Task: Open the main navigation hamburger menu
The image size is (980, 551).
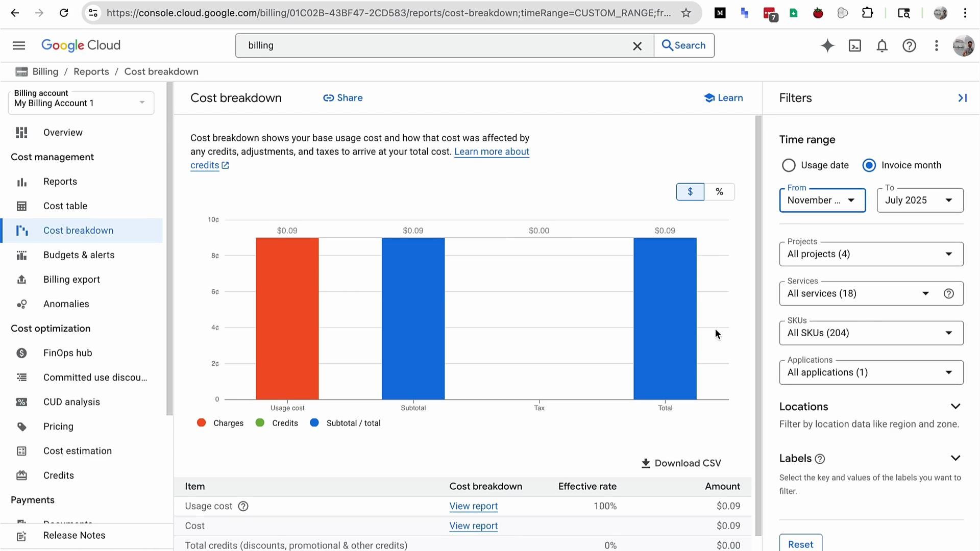Action: point(19,45)
